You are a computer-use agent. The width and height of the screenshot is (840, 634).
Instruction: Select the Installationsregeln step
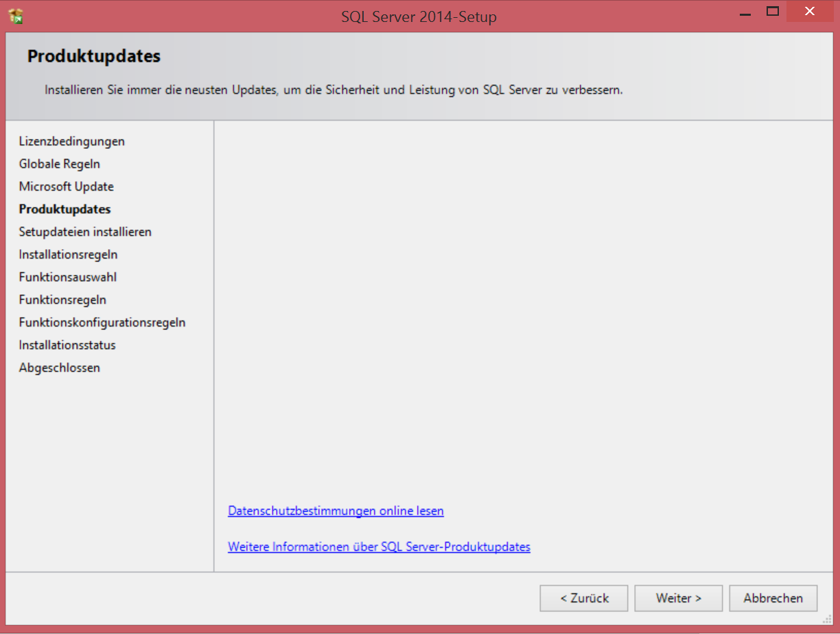tap(69, 255)
